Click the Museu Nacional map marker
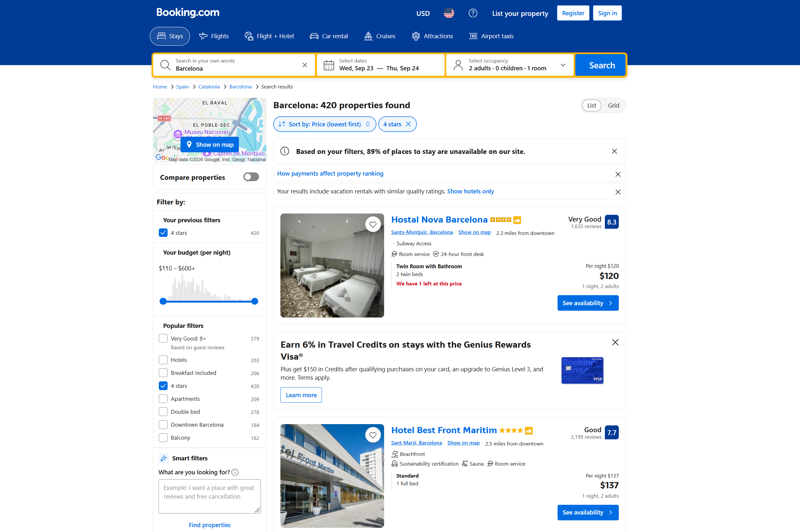Screen dimensions: 800x532 point(178,134)
